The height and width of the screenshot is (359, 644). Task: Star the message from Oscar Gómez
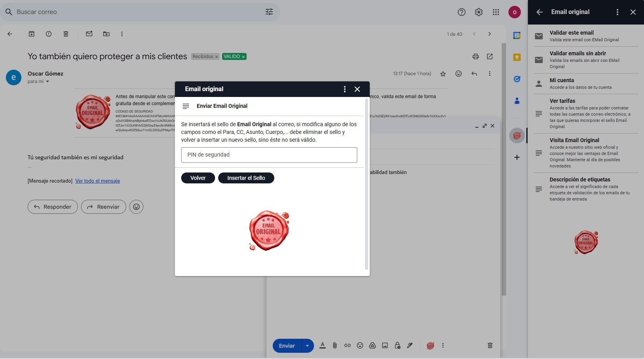tap(443, 74)
